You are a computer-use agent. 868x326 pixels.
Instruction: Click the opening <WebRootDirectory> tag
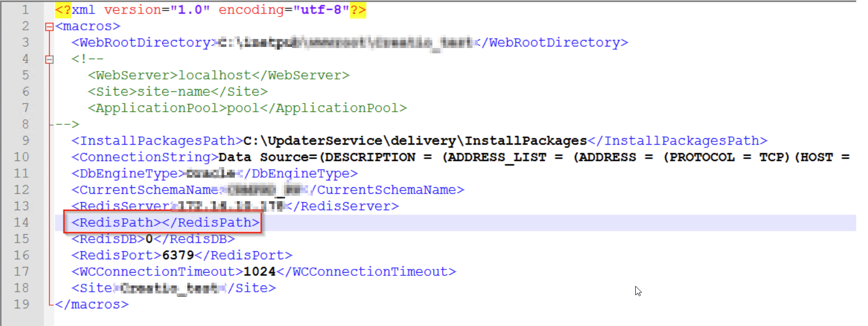click(x=143, y=43)
